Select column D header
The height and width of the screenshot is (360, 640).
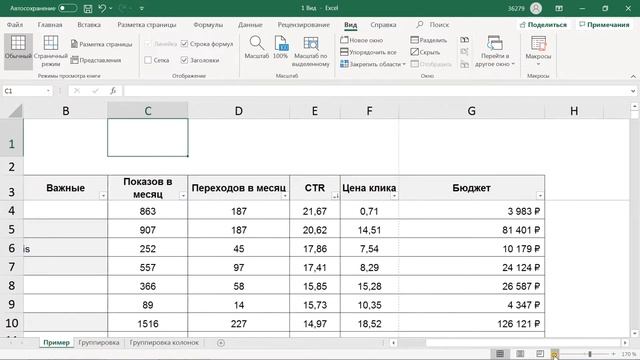[239, 111]
